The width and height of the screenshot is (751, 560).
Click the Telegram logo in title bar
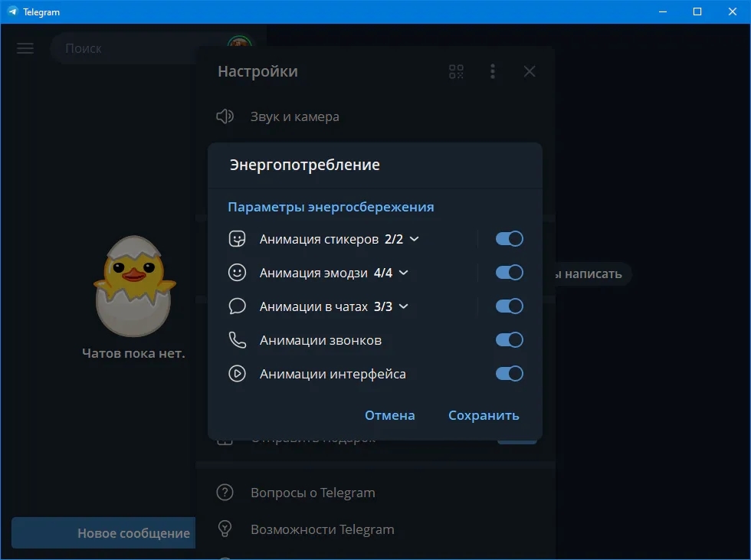pos(13,11)
